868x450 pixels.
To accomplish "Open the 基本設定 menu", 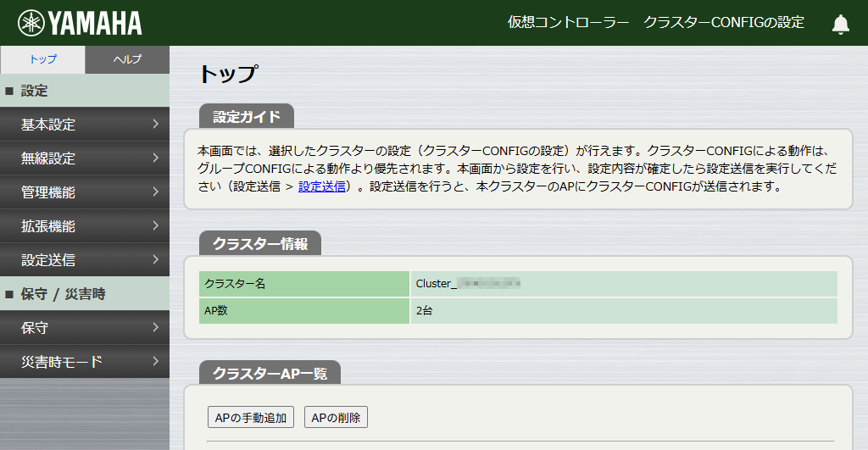I will (x=85, y=124).
